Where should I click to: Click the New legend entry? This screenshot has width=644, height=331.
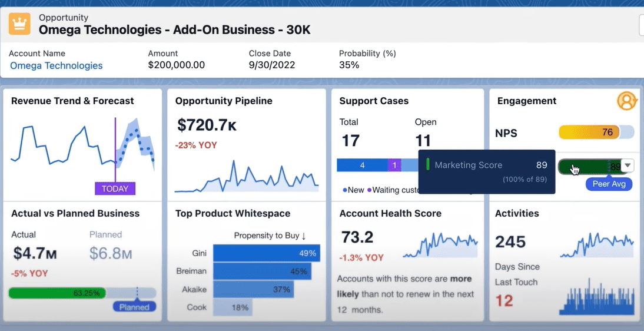[x=353, y=190]
